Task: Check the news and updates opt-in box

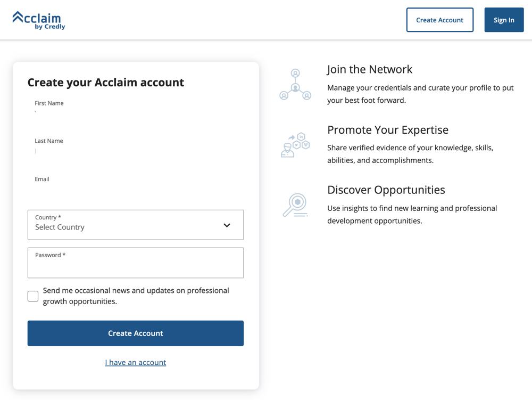Action: pyautogui.click(x=32, y=296)
